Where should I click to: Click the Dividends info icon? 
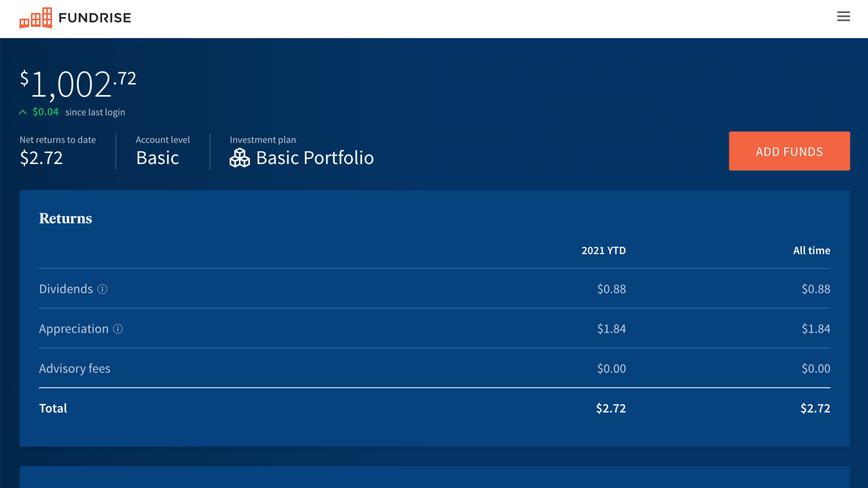102,289
